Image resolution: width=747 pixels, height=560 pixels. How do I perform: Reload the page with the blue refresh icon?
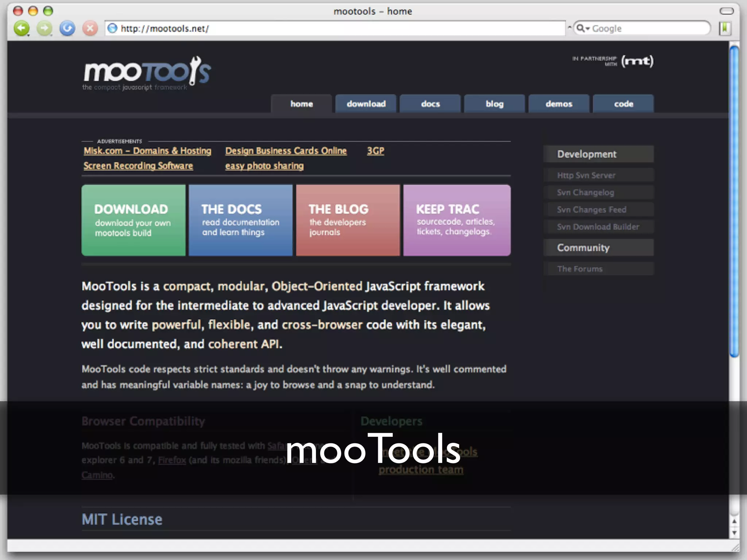[x=67, y=28]
